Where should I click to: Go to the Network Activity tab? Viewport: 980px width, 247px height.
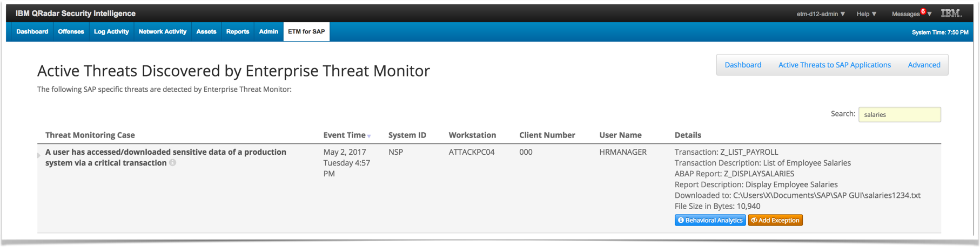[162, 32]
